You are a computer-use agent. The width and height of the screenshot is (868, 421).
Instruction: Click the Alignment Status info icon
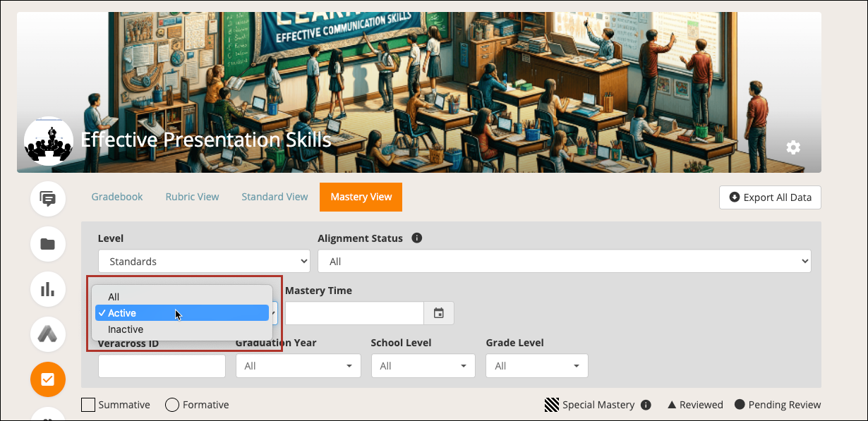[416, 238]
